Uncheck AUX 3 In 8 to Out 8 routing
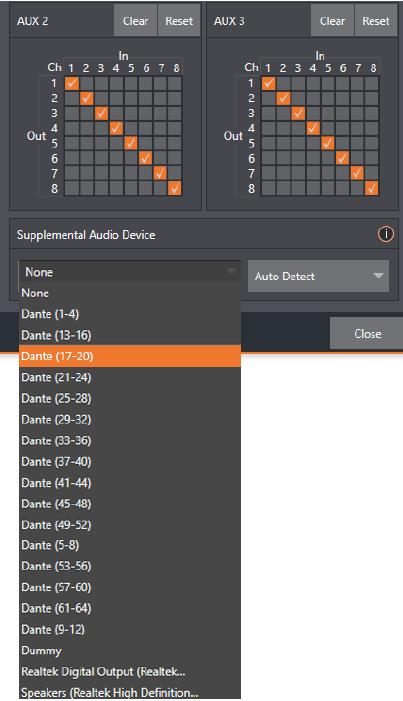Screen dimensions: 403x701 pyautogui.click(x=372, y=188)
